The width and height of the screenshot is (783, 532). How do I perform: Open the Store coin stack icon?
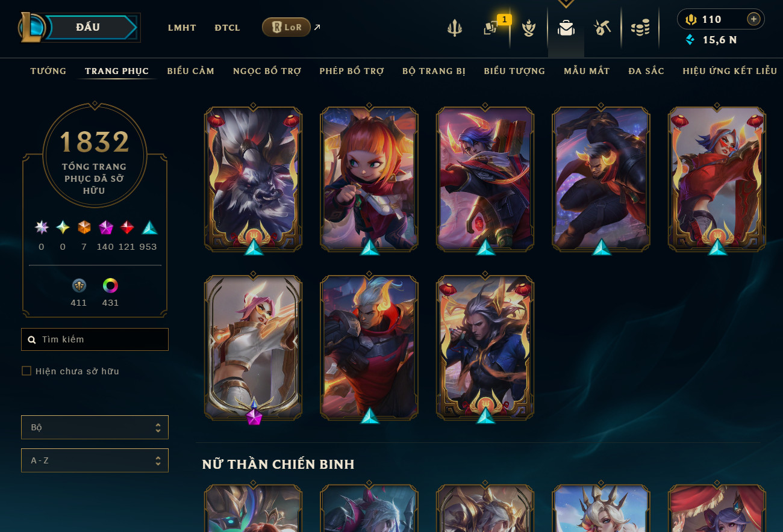[640, 28]
